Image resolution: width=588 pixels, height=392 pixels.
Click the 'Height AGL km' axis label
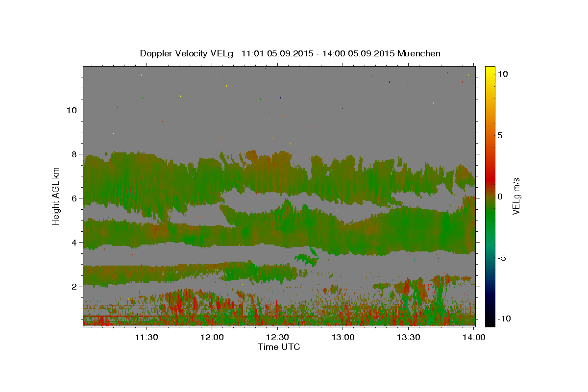coord(56,196)
